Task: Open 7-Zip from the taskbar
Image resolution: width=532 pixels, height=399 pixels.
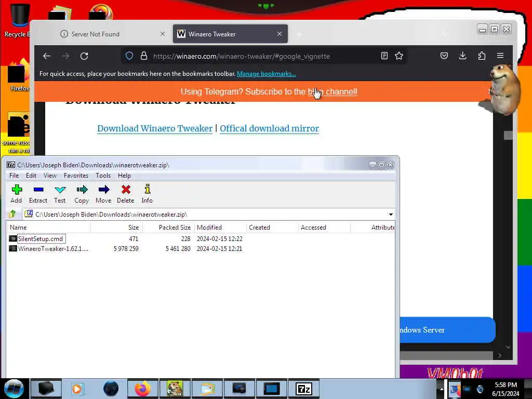Action: 303,389
